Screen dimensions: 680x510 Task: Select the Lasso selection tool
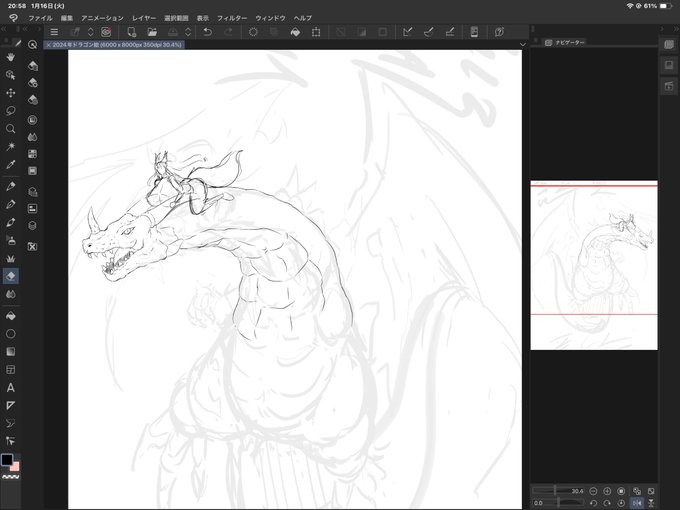pyautogui.click(x=11, y=111)
